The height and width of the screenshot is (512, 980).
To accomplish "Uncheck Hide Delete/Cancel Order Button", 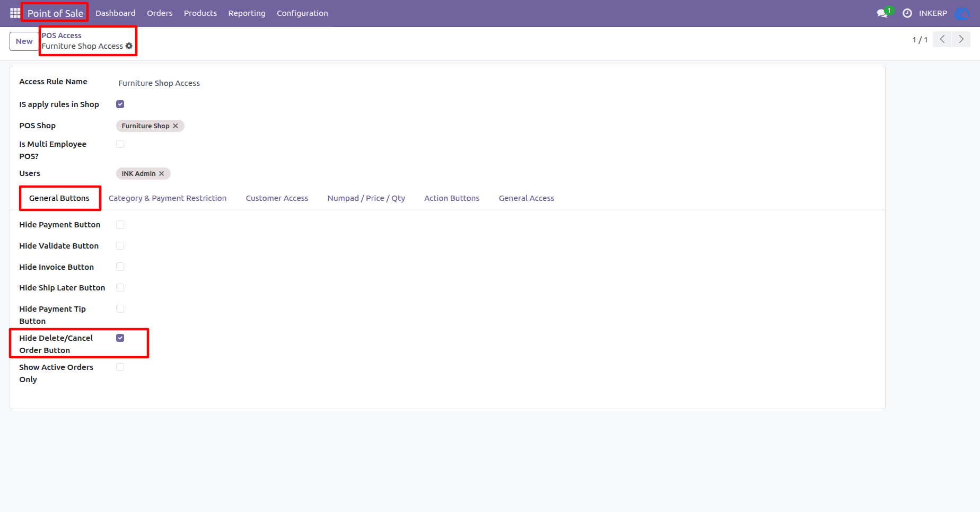I will (x=120, y=338).
